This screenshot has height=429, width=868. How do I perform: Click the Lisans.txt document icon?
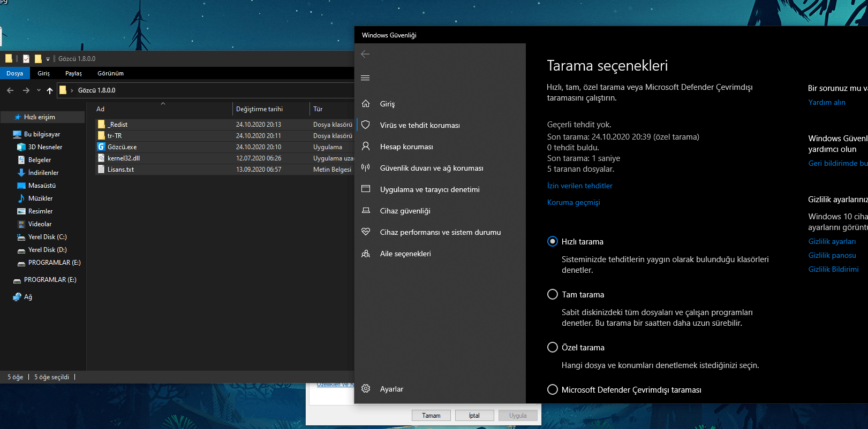tap(101, 169)
